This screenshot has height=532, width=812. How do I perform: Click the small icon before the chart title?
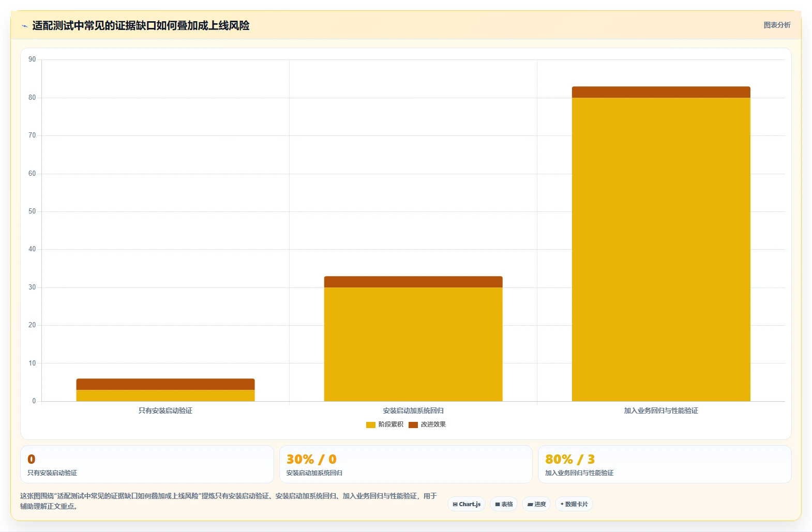tap(24, 26)
